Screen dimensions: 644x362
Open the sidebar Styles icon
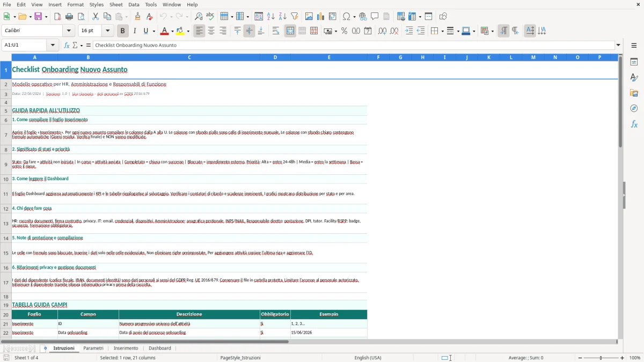click(634, 77)
